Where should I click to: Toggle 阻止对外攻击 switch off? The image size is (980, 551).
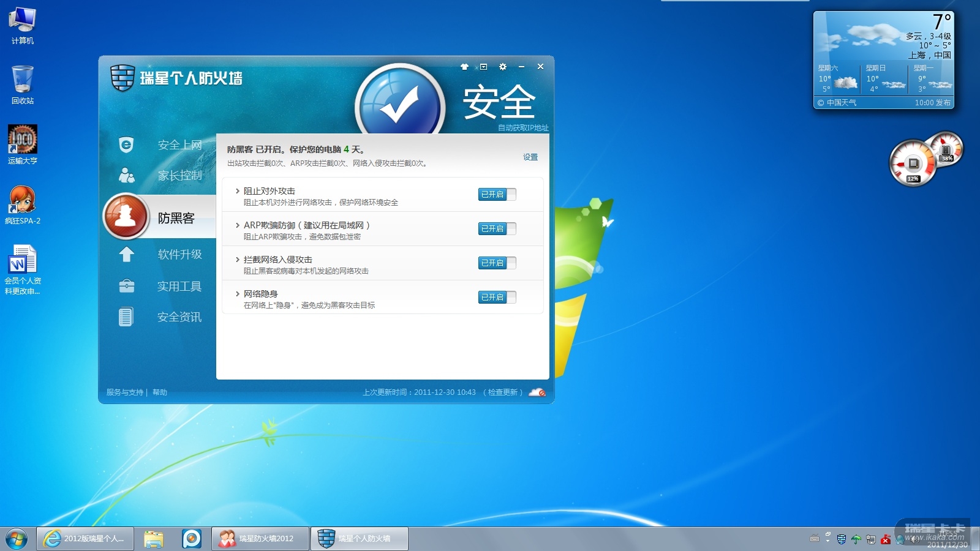tap(497, 194)
